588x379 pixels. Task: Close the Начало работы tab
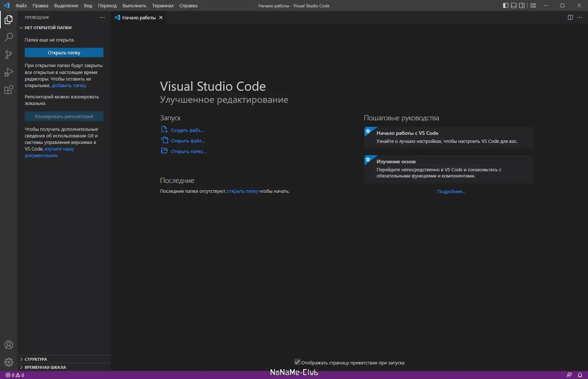click(161, 17)
